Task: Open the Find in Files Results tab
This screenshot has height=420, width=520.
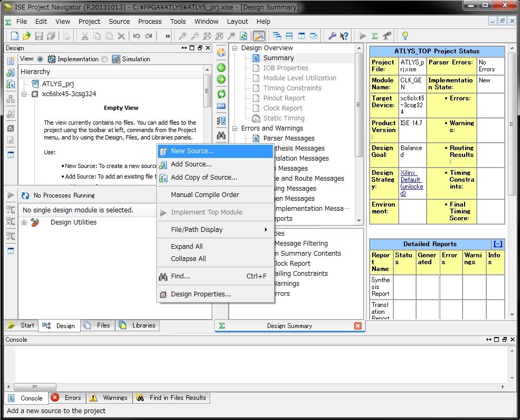Action: pyautogui.click(x=172, y=398)
